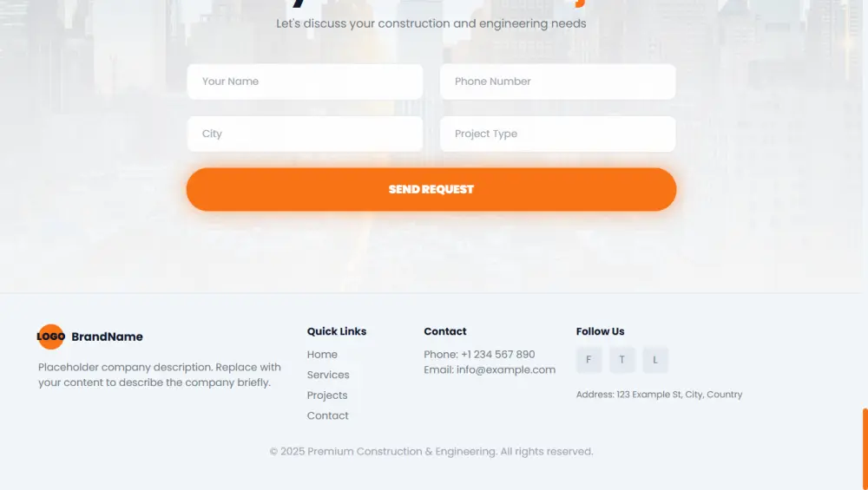Focus the Your Name input field
868x490 pixels.
[305, 82]
